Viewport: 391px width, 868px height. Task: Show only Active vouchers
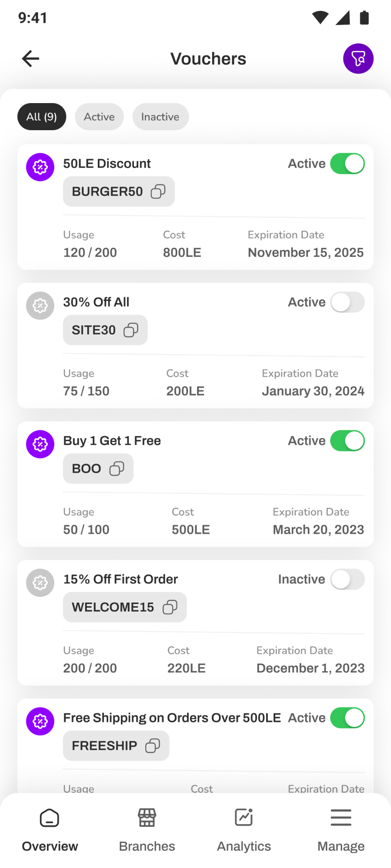[x=99, y=117]
